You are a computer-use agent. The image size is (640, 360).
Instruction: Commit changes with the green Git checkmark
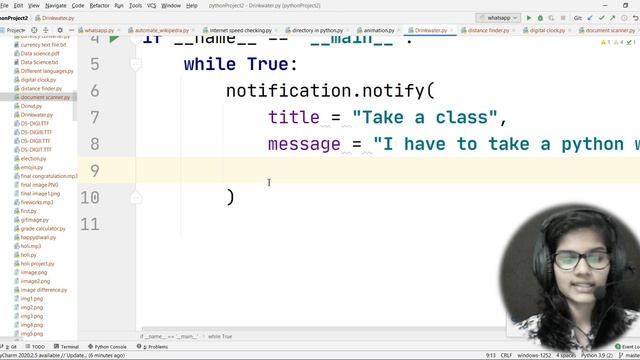point(601,18)
